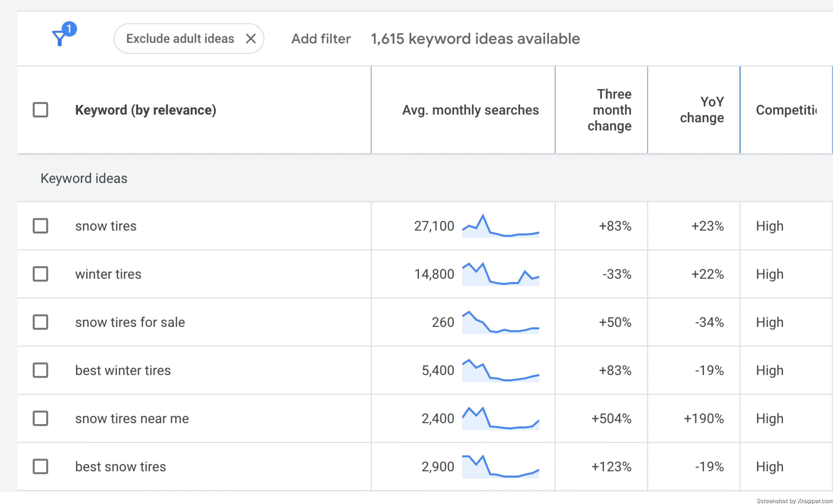This screenshot has width=833, height=504.
Task: Toggle the select-all keywords checkbox
Action: (40, 110)
